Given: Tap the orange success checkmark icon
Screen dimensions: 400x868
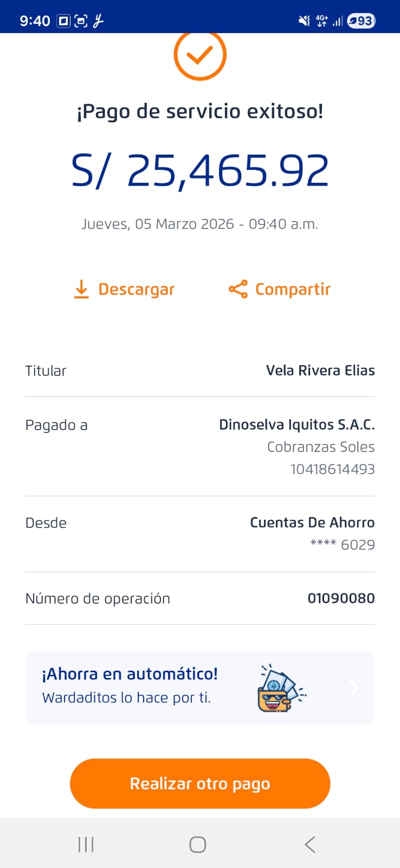Looking at the screenshot, I should tap(199, 55).
